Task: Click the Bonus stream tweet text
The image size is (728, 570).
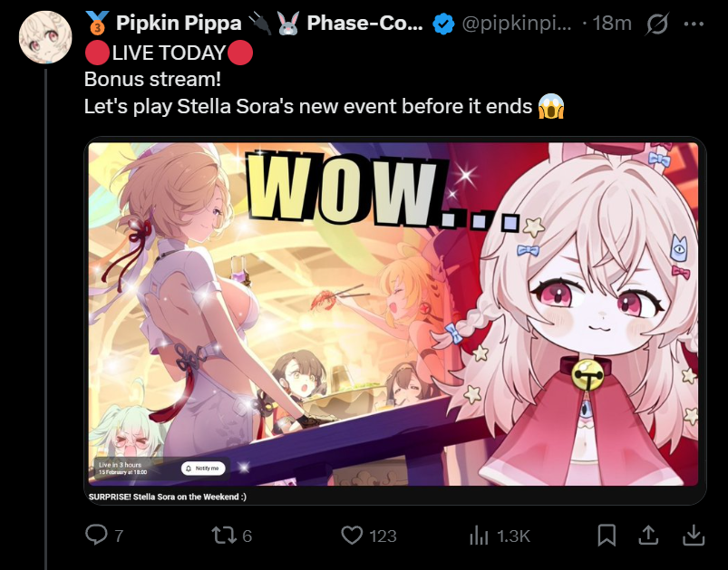Action: point(152,80)
